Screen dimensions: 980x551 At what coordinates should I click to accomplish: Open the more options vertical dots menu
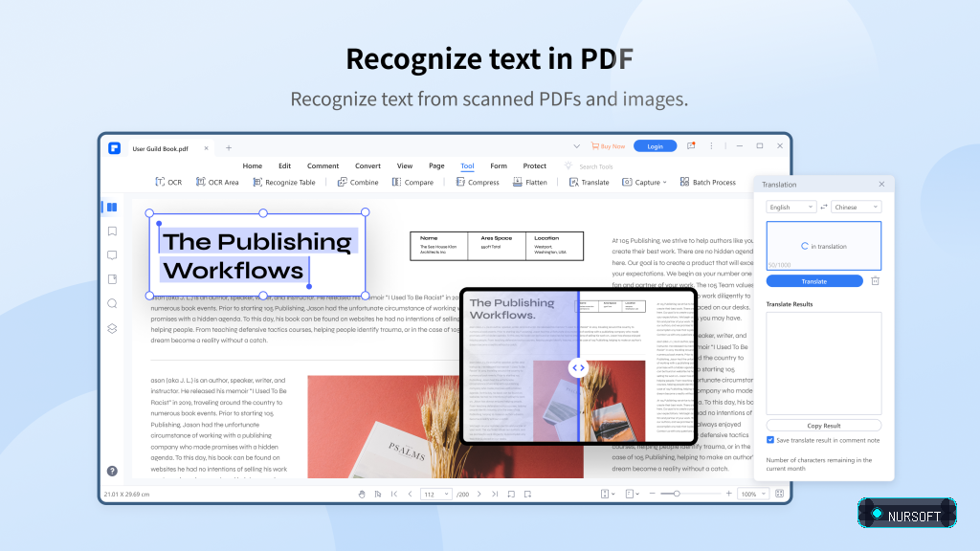click(x=711, y=145)
